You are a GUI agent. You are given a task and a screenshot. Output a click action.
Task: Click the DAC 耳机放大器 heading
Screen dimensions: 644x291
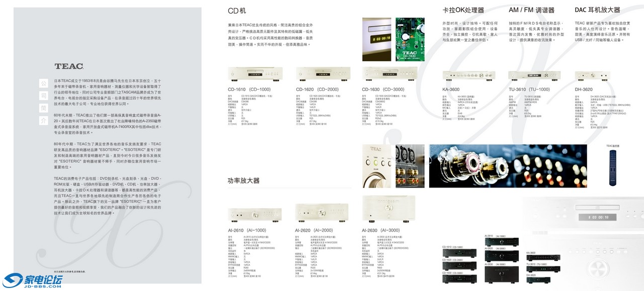tap(597, 10)
